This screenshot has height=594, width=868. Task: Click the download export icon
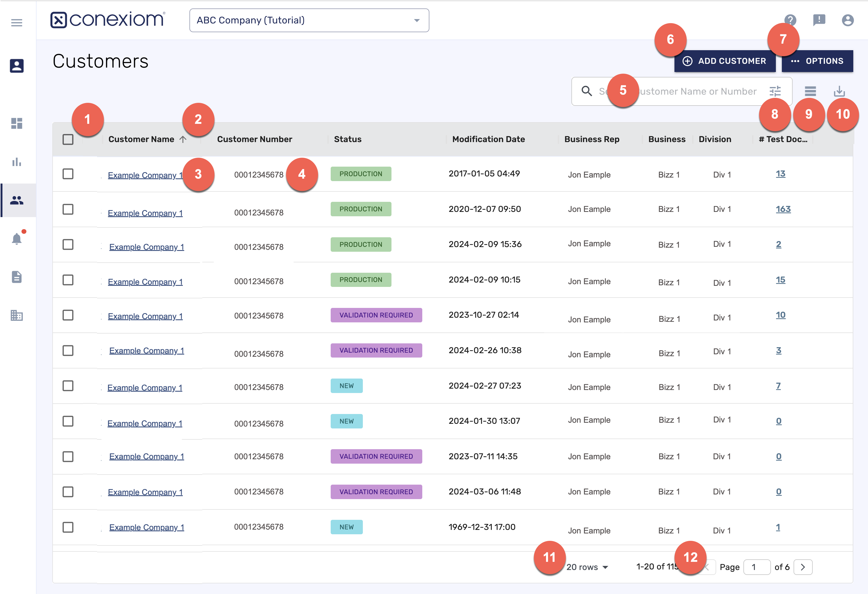839,91
